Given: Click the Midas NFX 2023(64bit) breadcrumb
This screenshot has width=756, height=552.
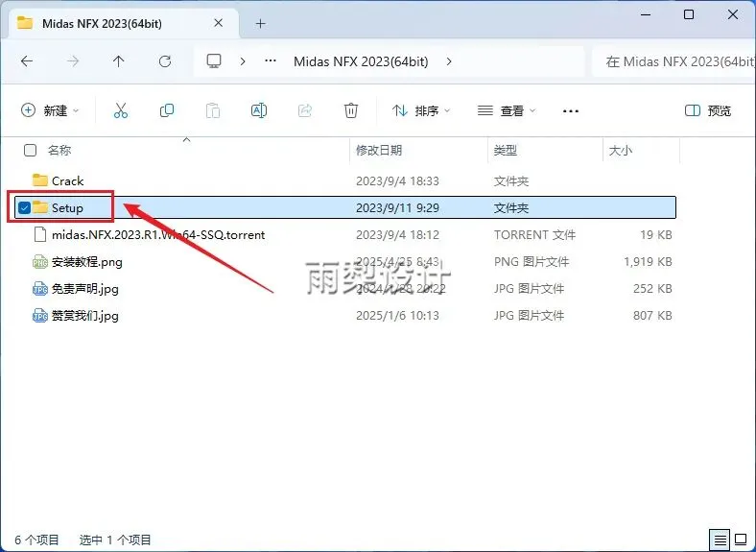Looking at the screenshot, I should [x=361, y=61].
